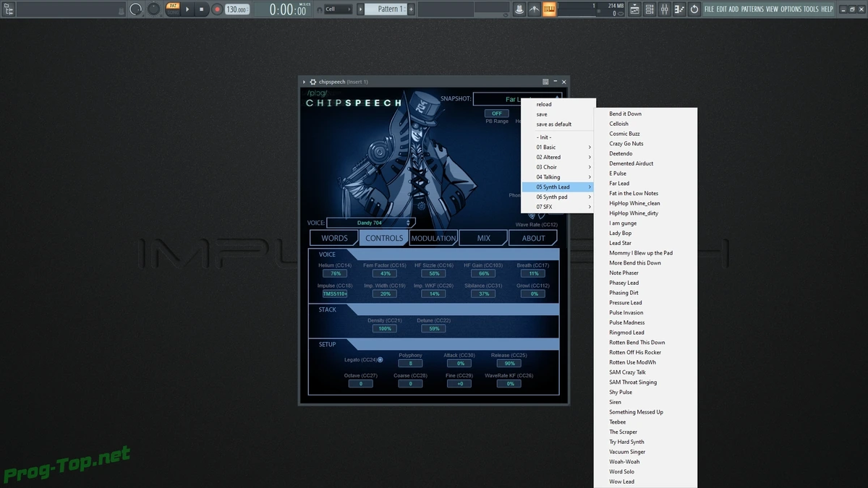Screen dimensions: 868x488
Task: Open the Piano roll icon
Action: click(x=679, y=9)
